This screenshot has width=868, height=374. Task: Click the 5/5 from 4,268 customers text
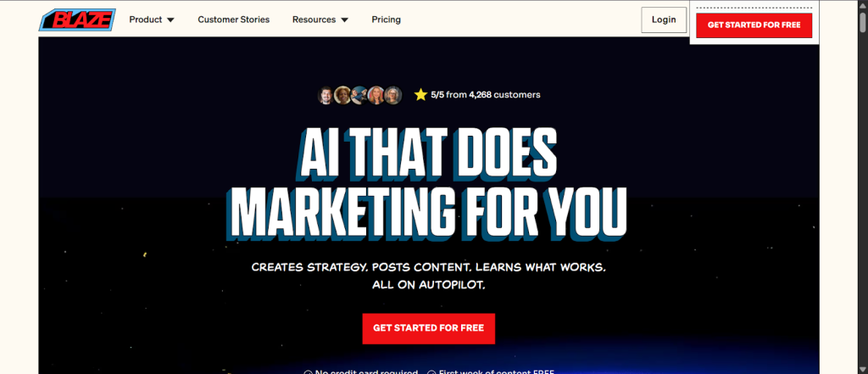click(x=486, y=95)
